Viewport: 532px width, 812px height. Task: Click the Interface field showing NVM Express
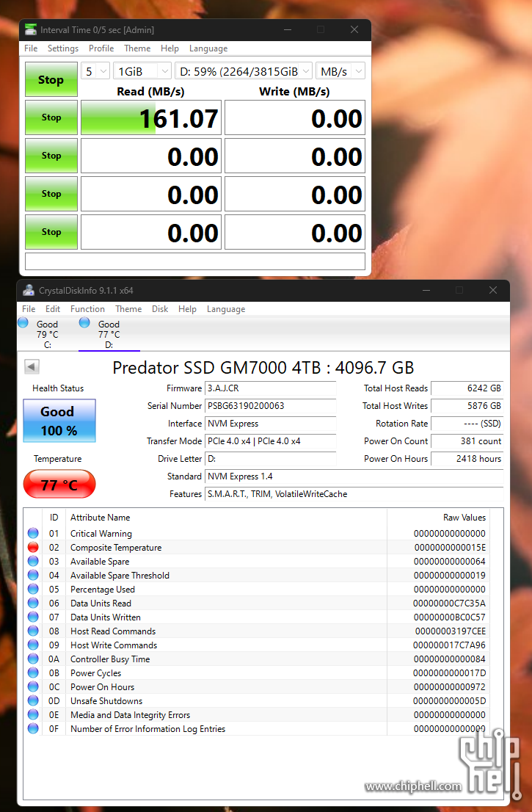pyautogui.click(x=271, y=424)
